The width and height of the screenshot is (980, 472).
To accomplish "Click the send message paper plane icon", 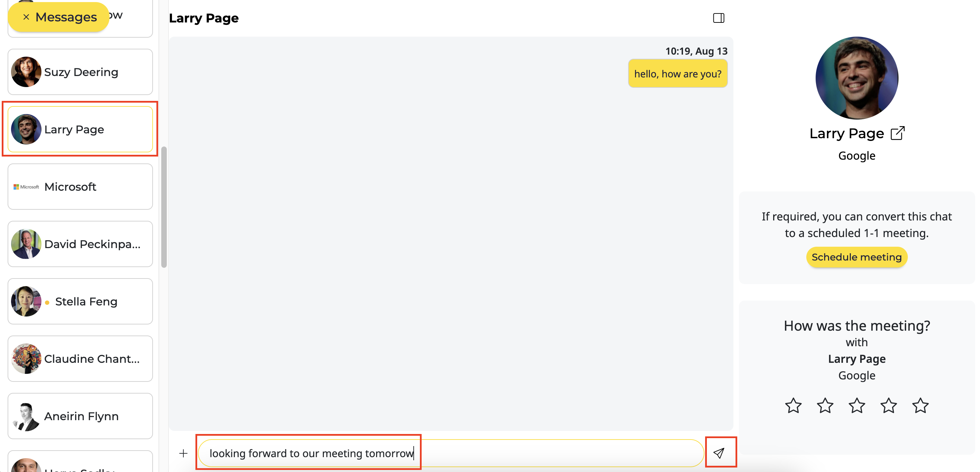I will (719, 453).
